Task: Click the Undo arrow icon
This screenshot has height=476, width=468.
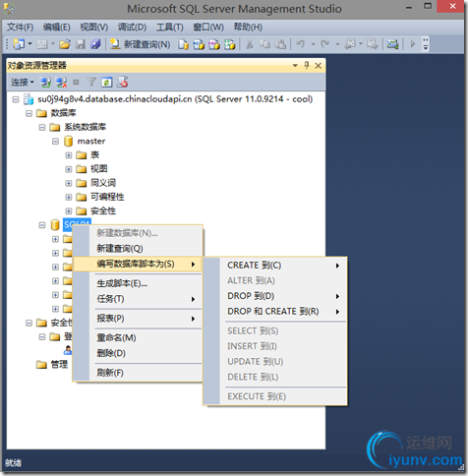Action: pos(301,44)
